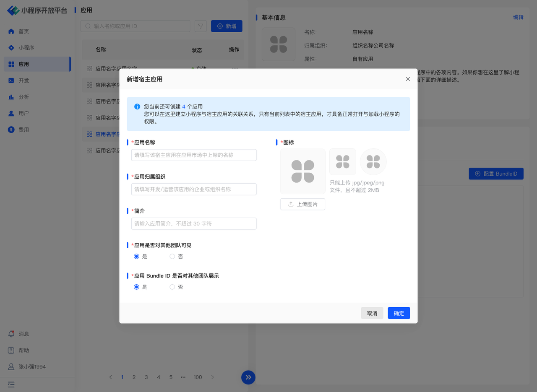Open 小程序 in the sidebar menu
This screenshot has height=392, width=537.
(x=26, y=48)
